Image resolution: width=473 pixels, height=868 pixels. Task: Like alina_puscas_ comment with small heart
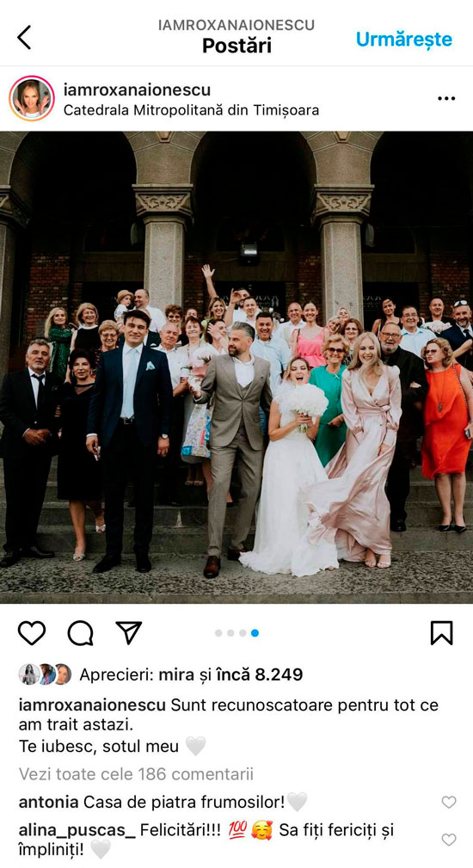[x=449, y=840]
